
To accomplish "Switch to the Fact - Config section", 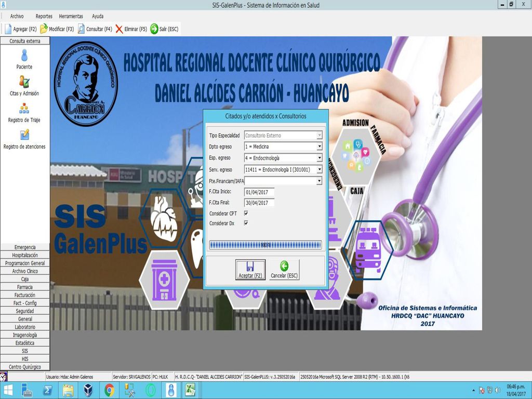I will coord(25,303).
